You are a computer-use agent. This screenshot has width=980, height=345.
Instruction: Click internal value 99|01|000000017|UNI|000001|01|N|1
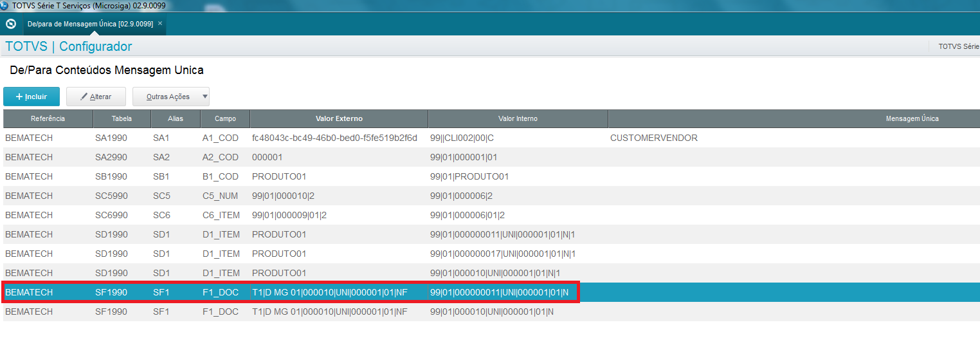coord(503,254)
